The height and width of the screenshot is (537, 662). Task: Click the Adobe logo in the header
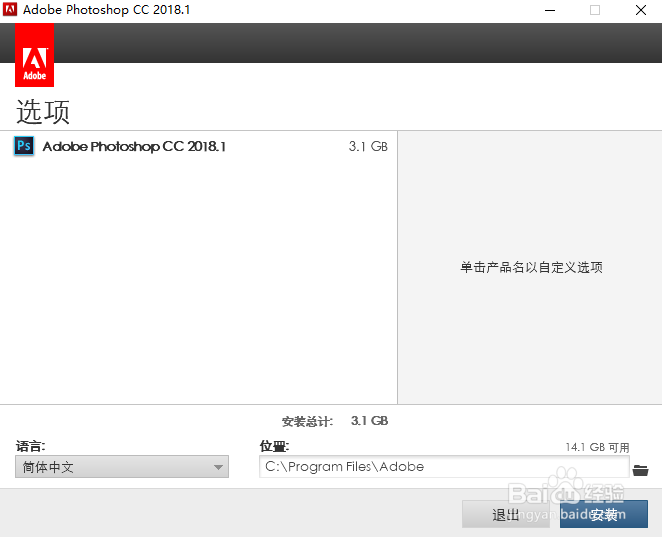point(34,55)
